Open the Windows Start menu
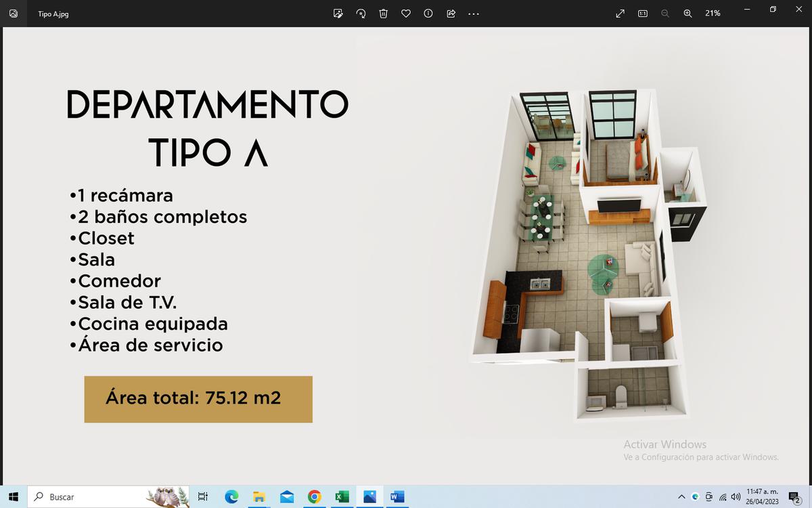This screenshot has height=508, width=812. tap(14, 497)
